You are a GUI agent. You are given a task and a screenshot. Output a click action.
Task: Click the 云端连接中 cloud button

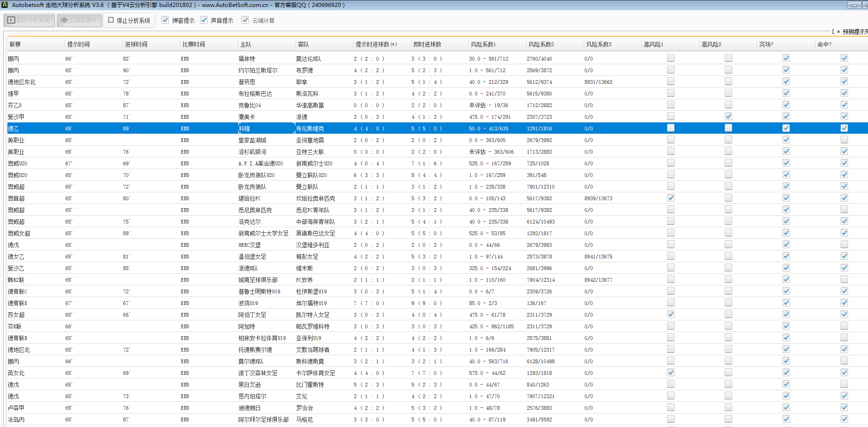[79, 20]
